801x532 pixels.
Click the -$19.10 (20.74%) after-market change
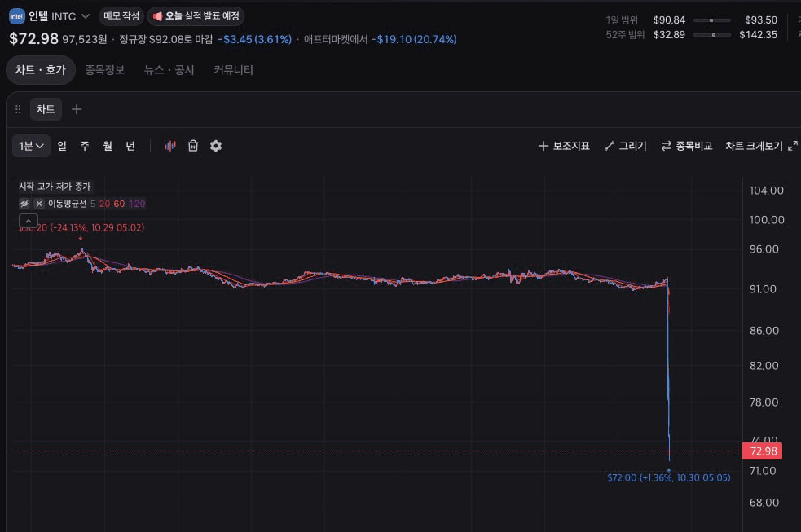click(x=414, y=39)
